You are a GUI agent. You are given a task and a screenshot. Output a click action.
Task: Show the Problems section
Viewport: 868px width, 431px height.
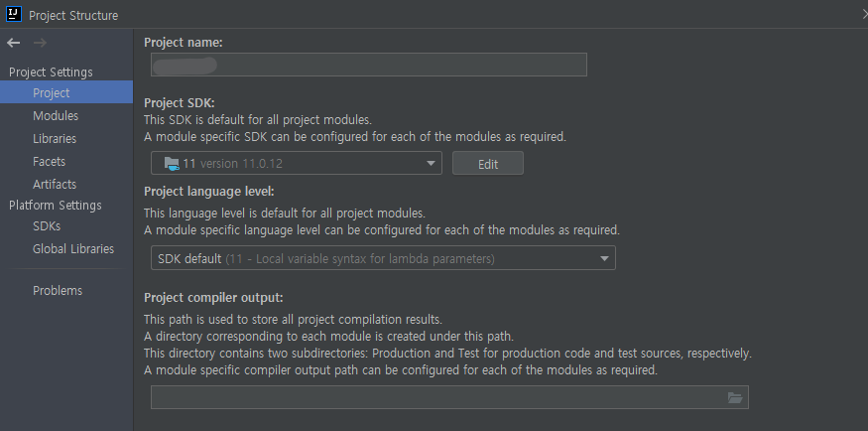[58, 291]
